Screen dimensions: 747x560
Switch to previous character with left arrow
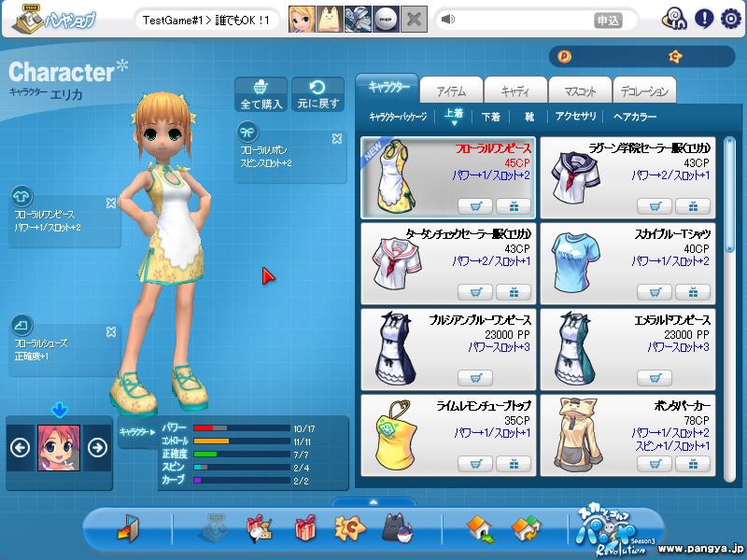tap(21, 447)
